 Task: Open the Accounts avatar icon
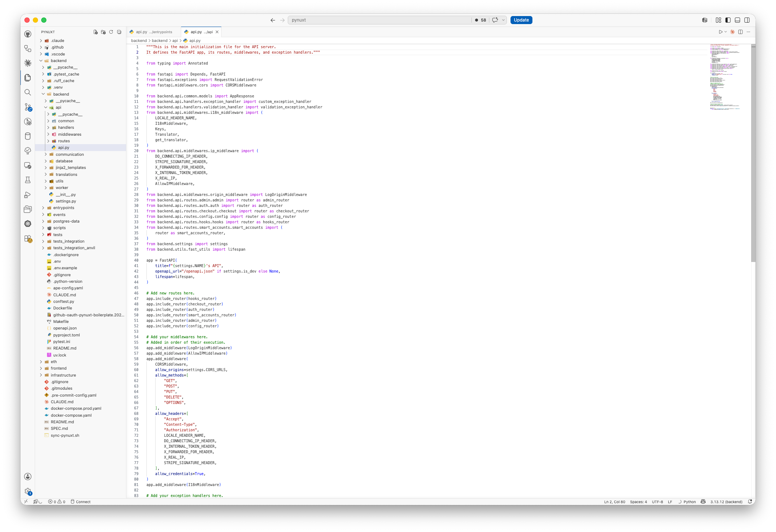click(28, 477)
